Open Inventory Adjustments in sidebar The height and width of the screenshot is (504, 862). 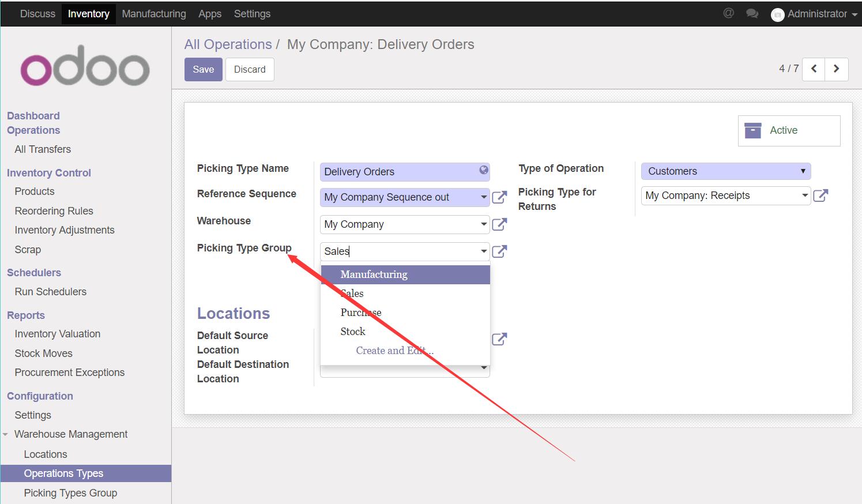coord(65,230)
